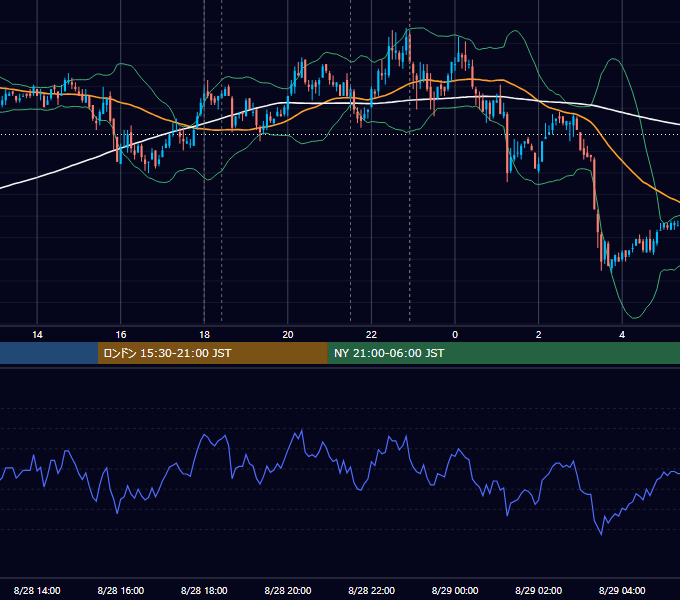Viewport: 680px width, 600px height.
Task: Click the hour label 18 on the upper axis
Action: pyautogui.click(x=204, y=335)
